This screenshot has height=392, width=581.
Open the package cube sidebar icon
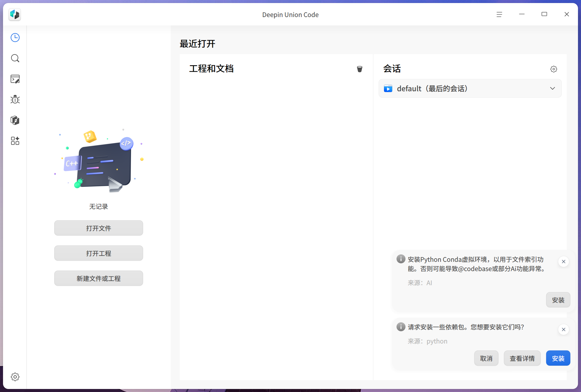[x=15, y=120]
